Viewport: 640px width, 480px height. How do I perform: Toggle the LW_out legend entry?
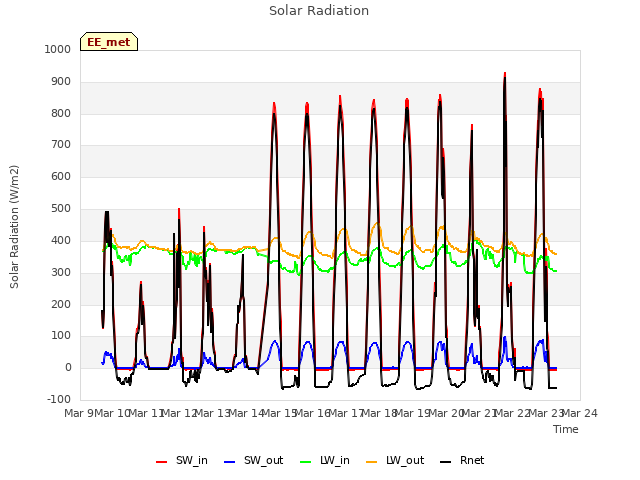coord(395,460)
